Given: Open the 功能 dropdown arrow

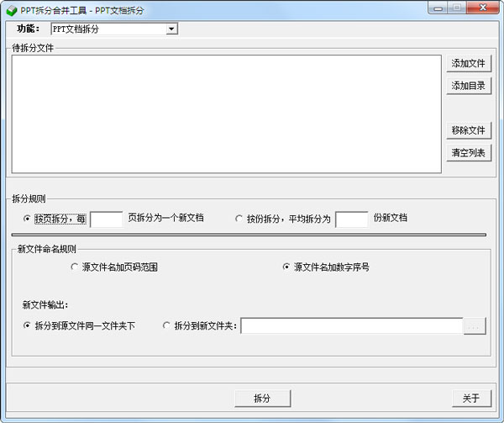Looking at the screenshot, I should (171, 29).
